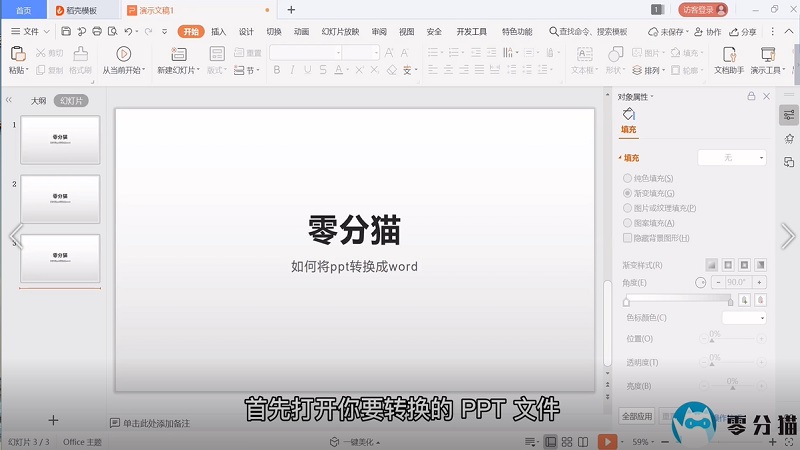Screen dimensions: 800x450
Task: Open the 文档助手 document assistant tool
Action: pyautogui.click(x=730, y=54)
